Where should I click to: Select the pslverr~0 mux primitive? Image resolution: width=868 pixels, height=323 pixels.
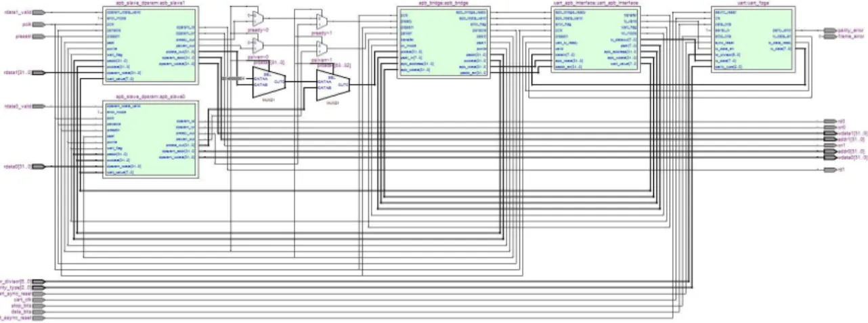[x=258, y=46]
